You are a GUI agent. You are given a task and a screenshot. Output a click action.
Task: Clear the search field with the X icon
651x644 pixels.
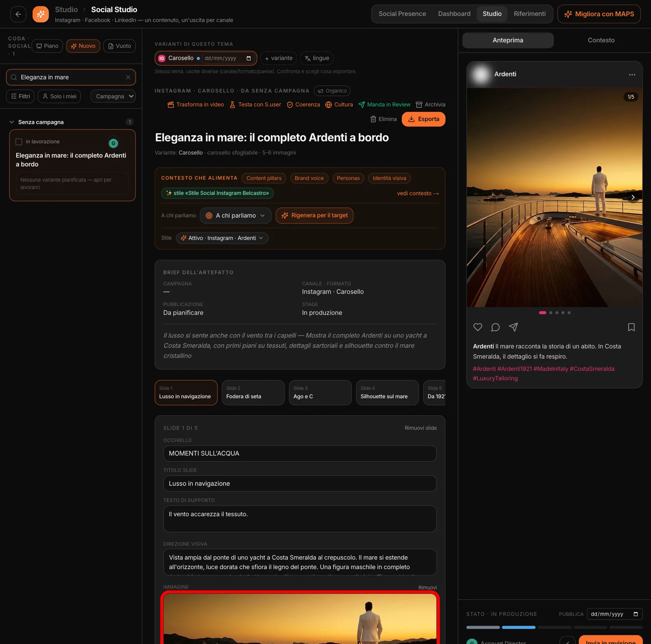tap(128, 77)
